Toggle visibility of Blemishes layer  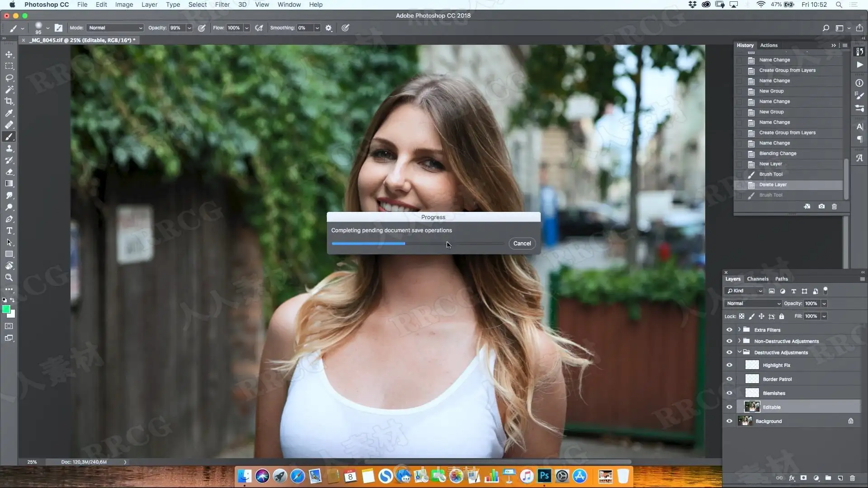pos(729,393)
